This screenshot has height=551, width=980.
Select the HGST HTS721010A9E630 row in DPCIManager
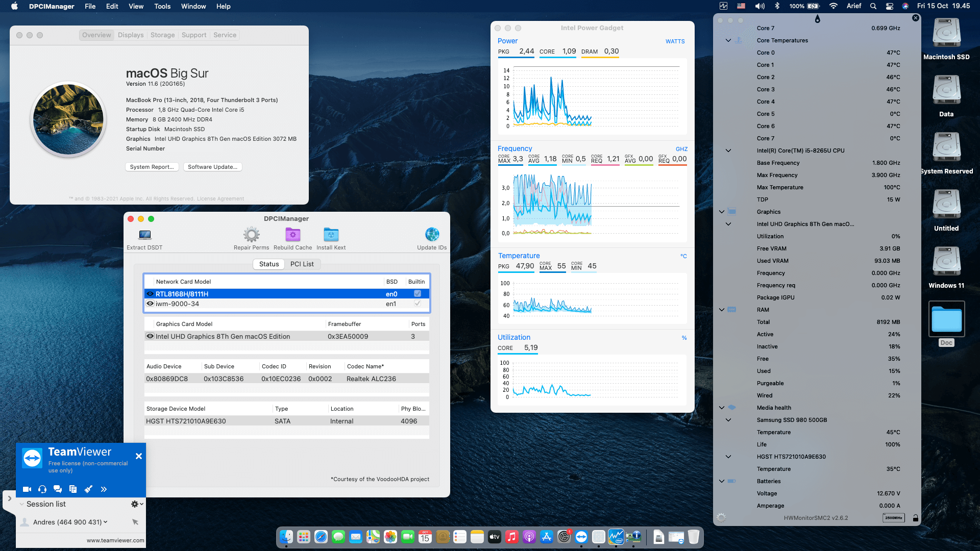[287, 421]
